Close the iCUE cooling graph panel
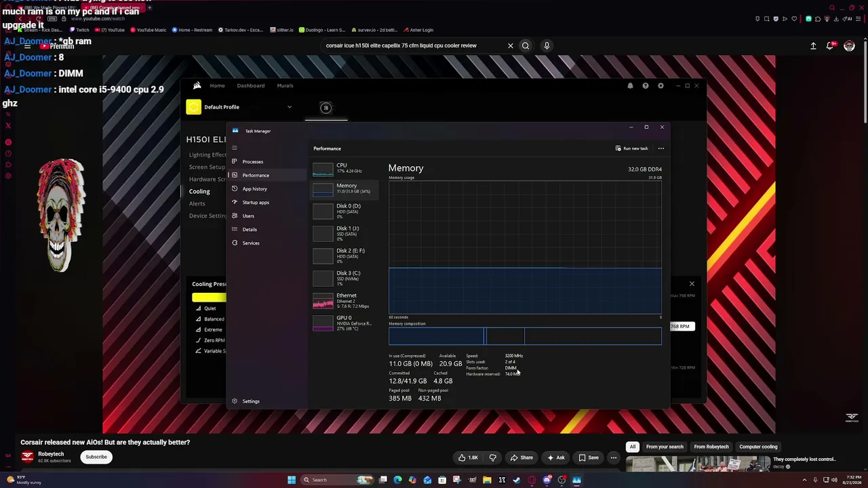 tap(692, 283)
